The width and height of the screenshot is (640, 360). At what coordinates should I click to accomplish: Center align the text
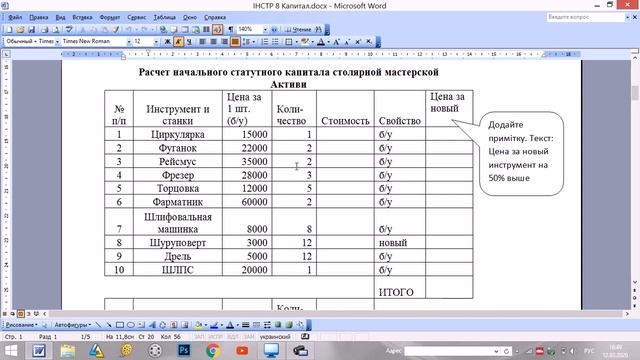[213, 42]
